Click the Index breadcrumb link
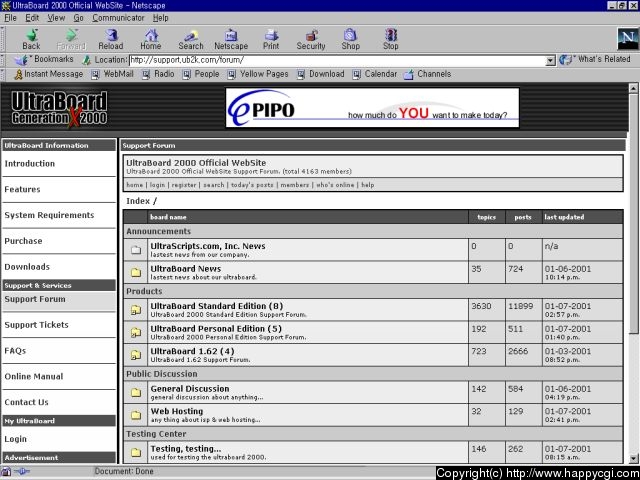The width and height of the screenshot is (640, 480). (x=138, y=201)
